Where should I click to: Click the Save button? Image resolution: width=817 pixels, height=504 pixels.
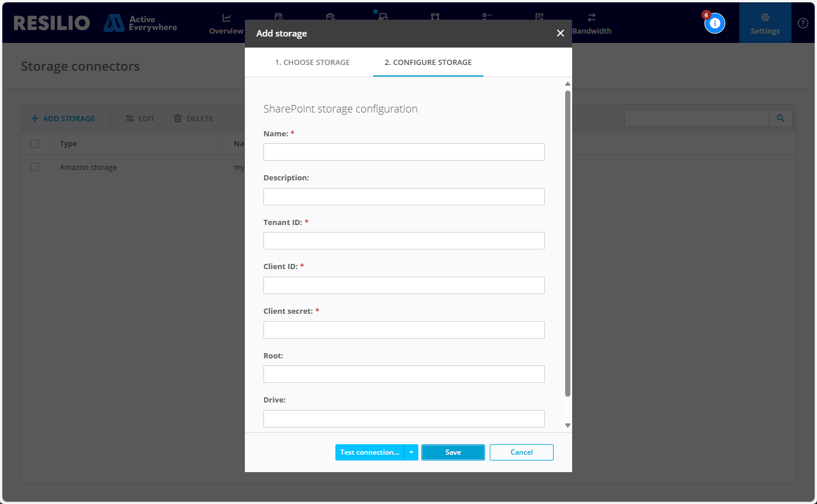(x=453, y=452)
